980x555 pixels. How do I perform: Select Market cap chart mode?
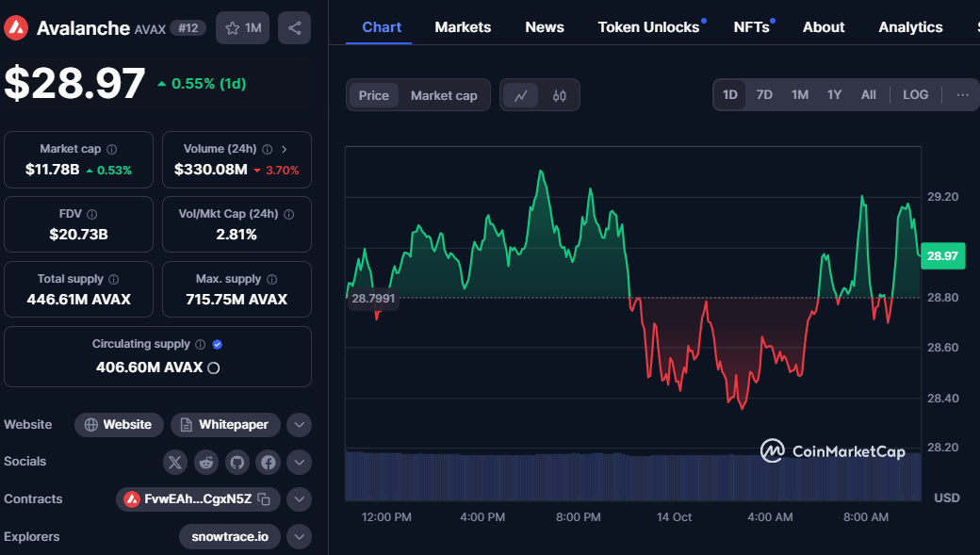tap(444, 95)
